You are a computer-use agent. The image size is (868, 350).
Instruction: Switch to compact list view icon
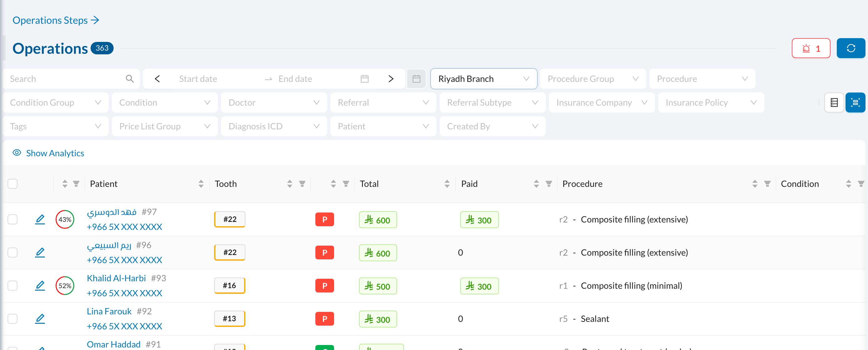834,102
